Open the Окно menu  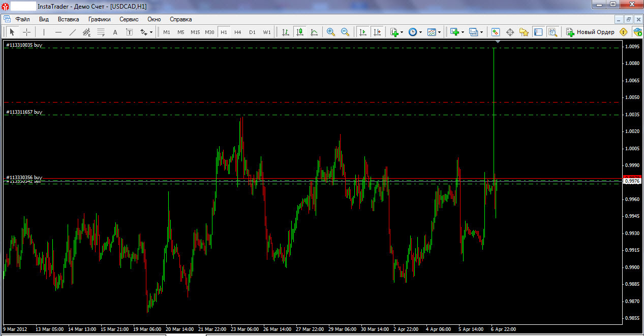pos(154,19)
